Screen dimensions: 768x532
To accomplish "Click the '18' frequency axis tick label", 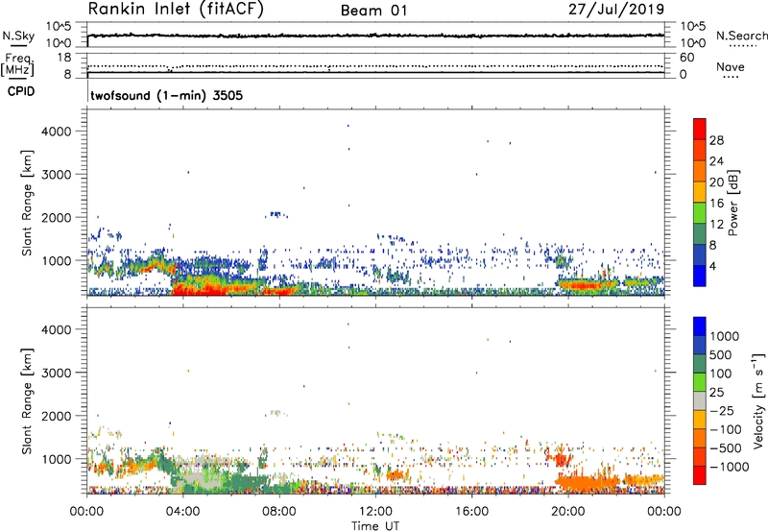I will [64, 58].
